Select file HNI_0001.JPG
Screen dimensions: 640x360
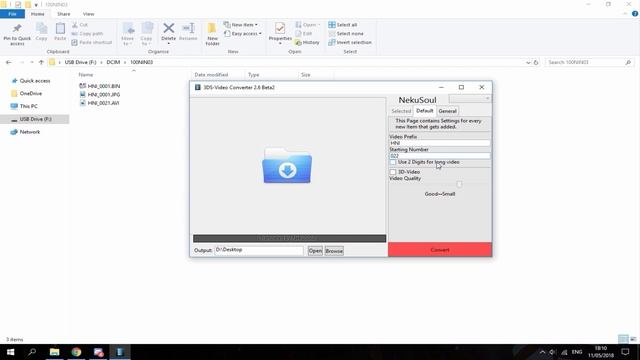[104, 95]
